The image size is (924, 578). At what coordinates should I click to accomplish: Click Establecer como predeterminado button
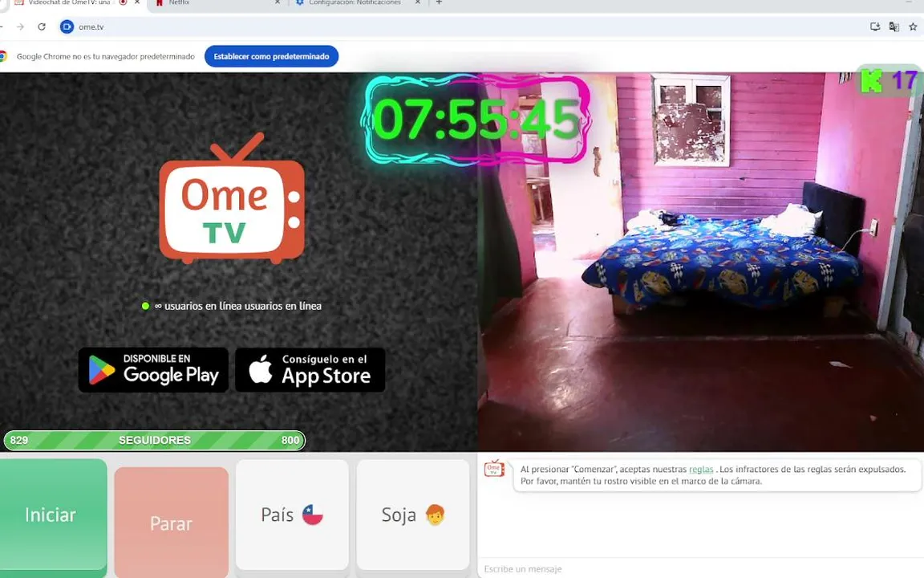271,57
